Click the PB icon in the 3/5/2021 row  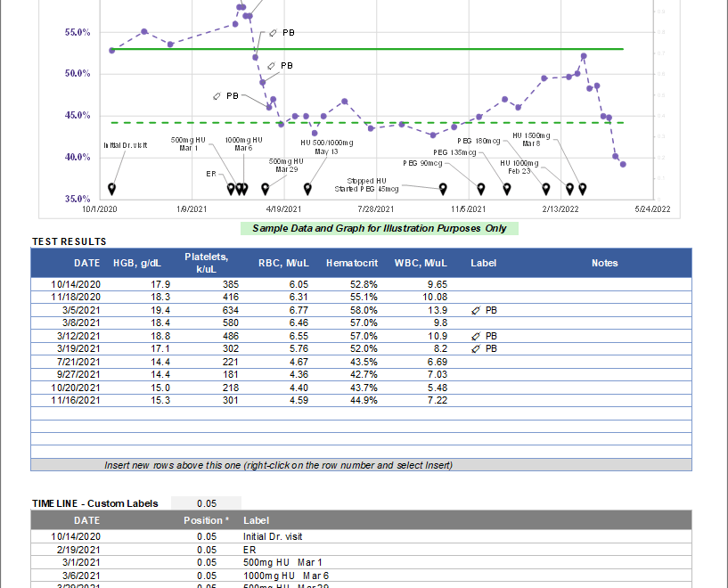click(x=476, y=310)
